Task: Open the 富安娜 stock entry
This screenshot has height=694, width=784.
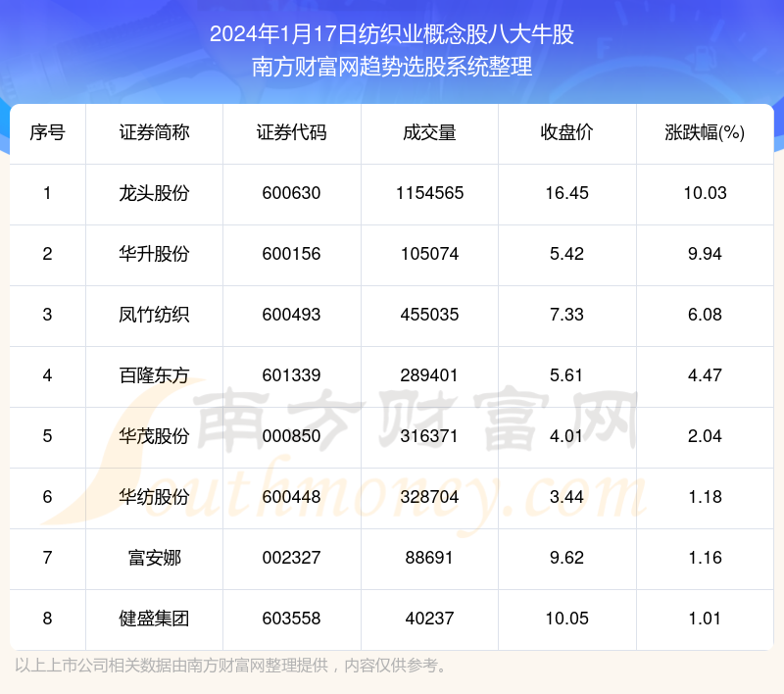Action: click(154, 558)
